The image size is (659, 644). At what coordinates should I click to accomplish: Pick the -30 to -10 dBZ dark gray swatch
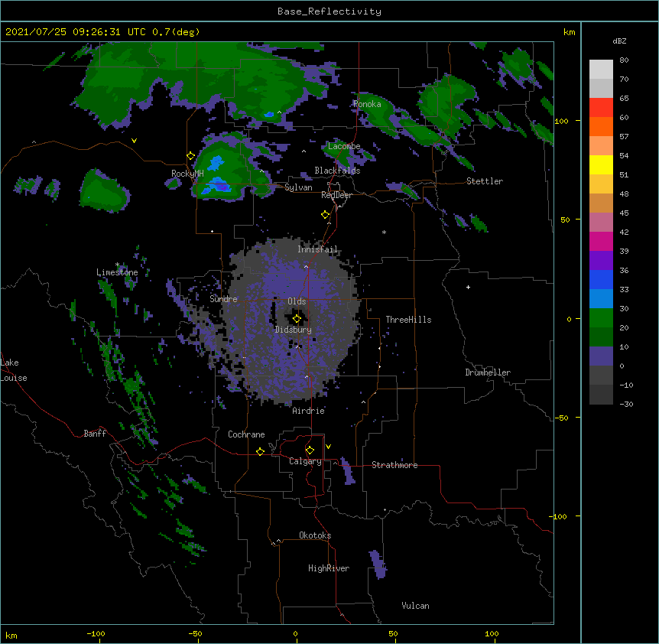pyautogui.click(x=601, y=395)
